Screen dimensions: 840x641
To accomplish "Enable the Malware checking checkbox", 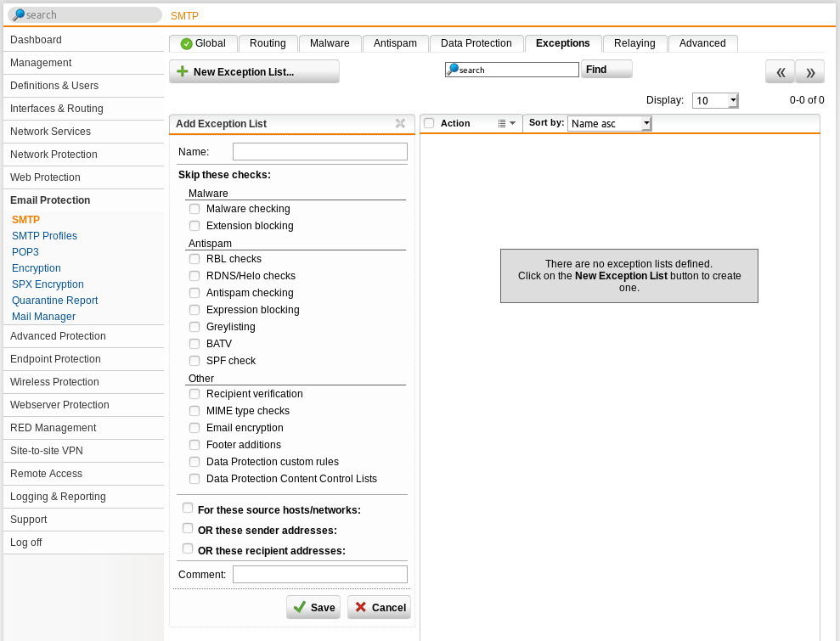I will point(194,208).
